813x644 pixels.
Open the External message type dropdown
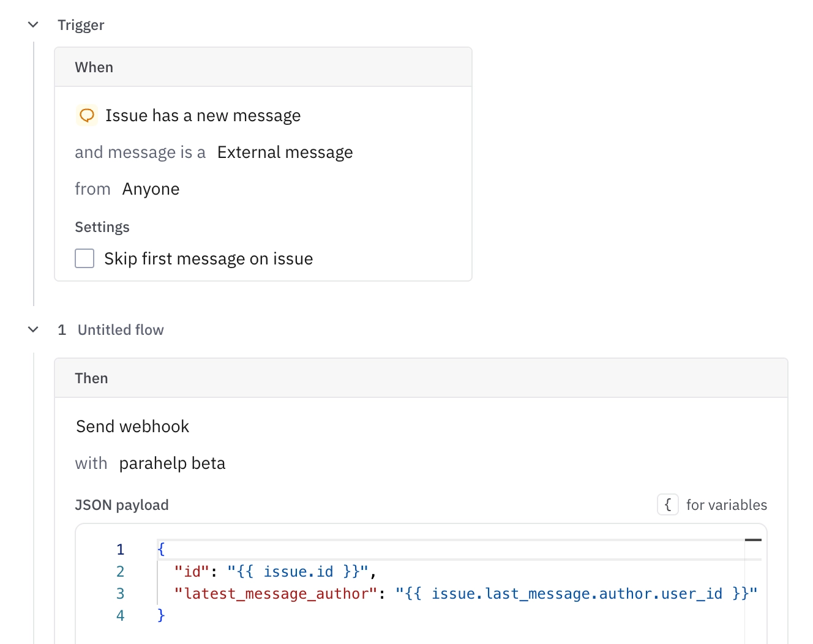[x=285, y=152]
